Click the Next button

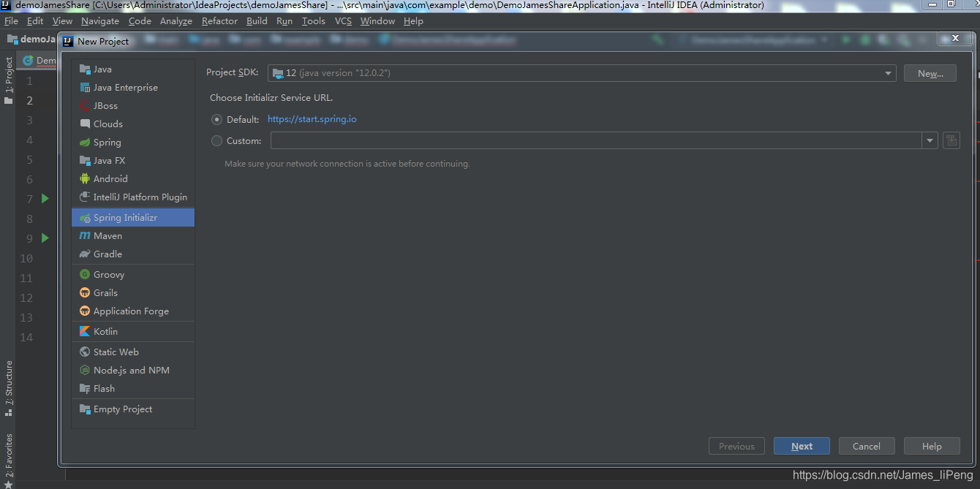click(x=802, y=446)
